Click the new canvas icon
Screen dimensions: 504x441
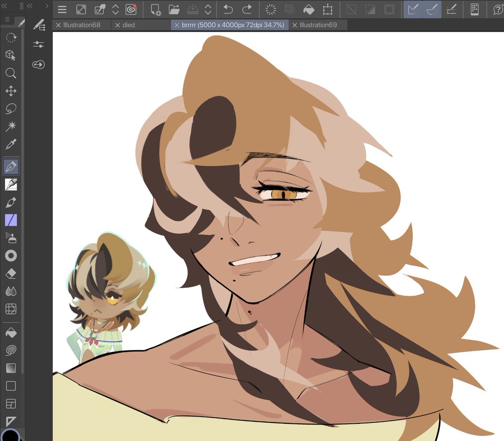(x=156, y=10)
